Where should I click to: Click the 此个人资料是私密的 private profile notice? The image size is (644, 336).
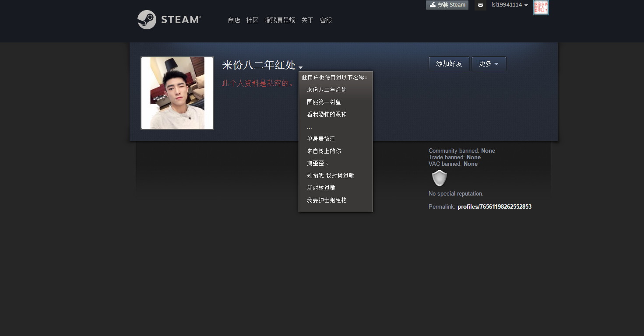coord(259,83)
